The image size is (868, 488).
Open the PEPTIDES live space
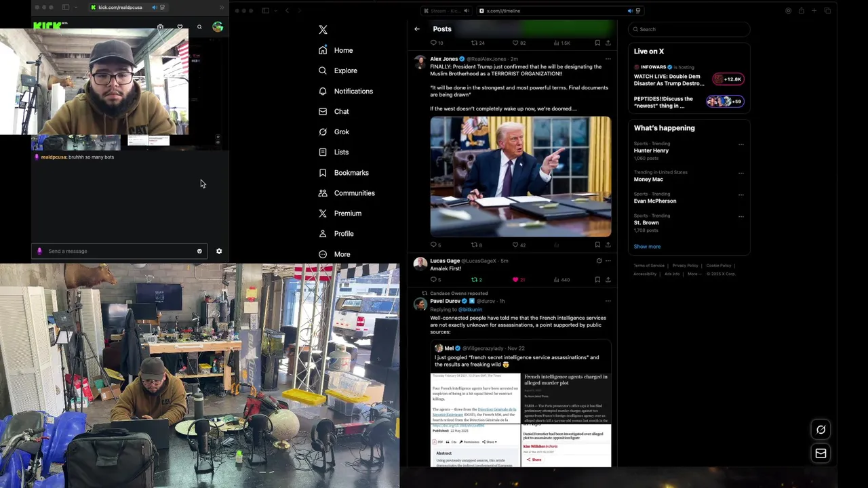click(689, 102)
